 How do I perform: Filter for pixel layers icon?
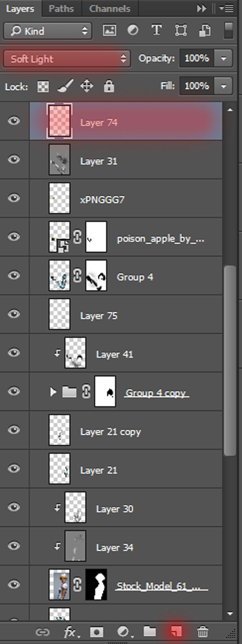[109, 30]
